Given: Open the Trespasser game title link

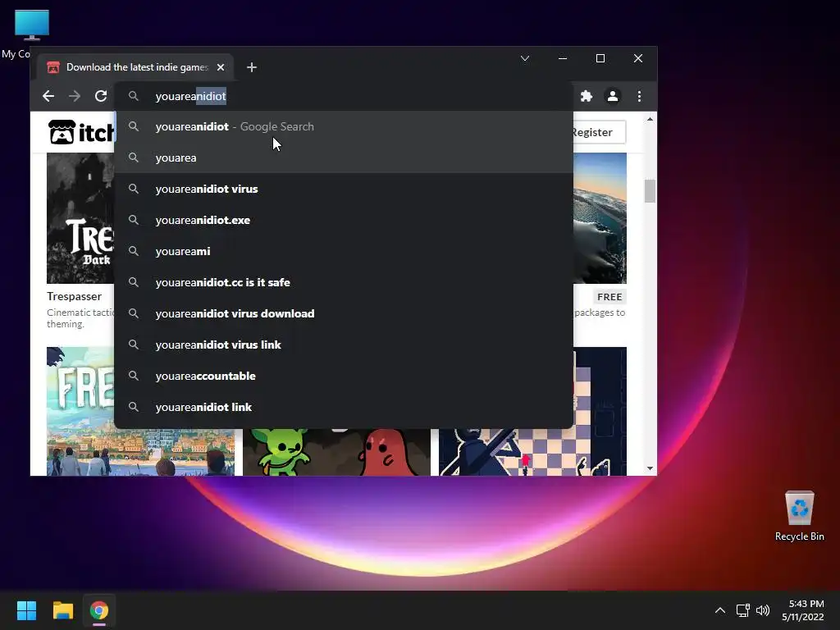Looking at the screenshot, I should click(x=74, y=296).
